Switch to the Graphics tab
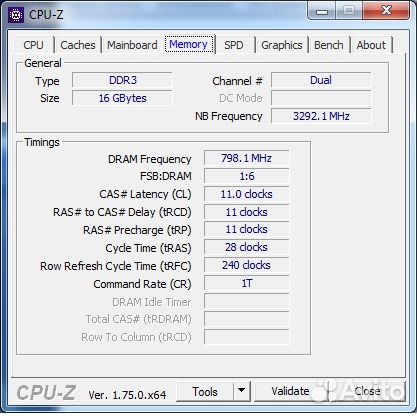The width and height of the screenshot is (417, 416). coord(282,45)
